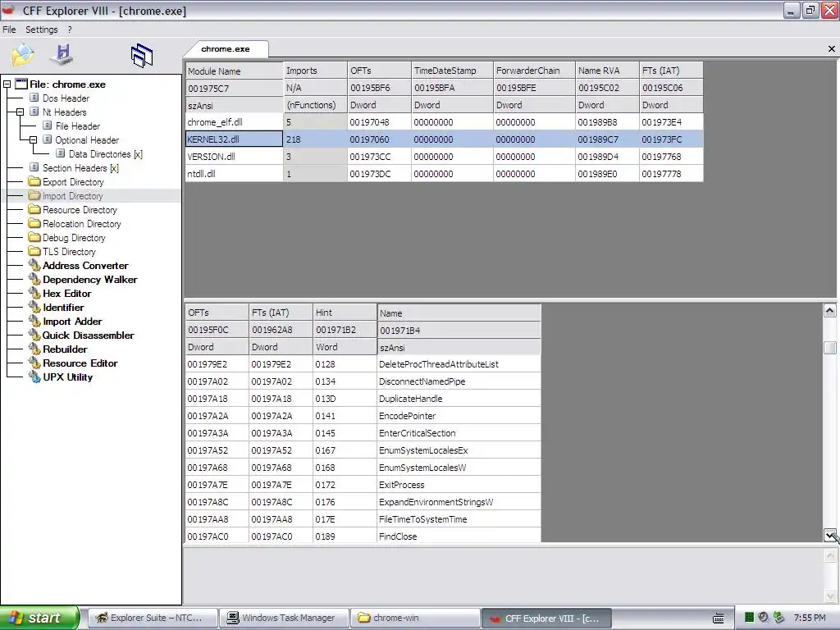The height and width of the screenshot is (630, 840).
Task: Click the TLS Directory folder icon
Action: coord(34,251)
